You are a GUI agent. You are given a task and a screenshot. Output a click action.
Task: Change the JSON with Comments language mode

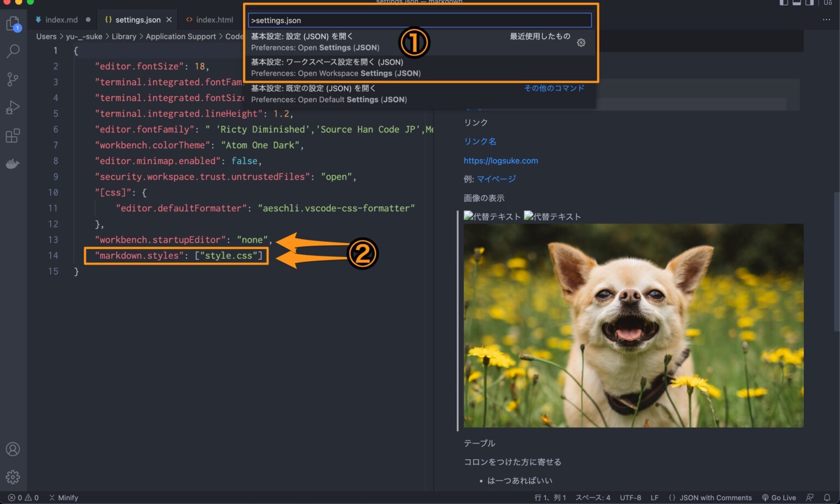coord(711,497)
